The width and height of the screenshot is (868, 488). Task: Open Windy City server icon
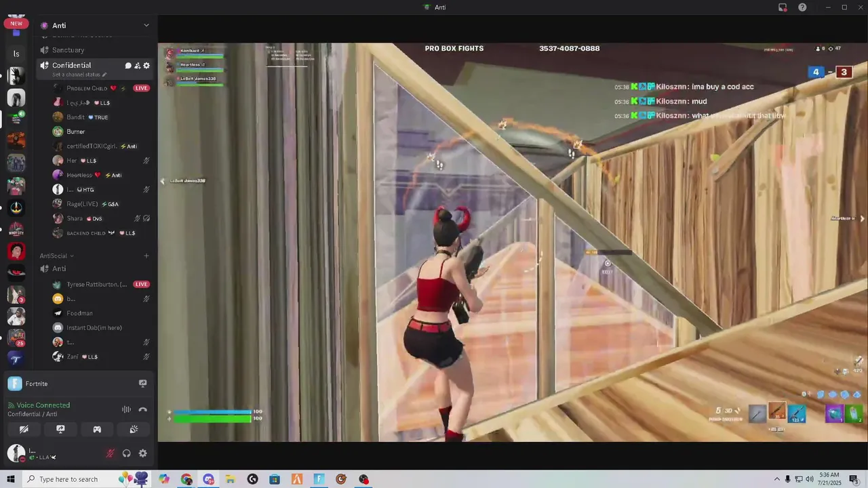pos(16,229)
